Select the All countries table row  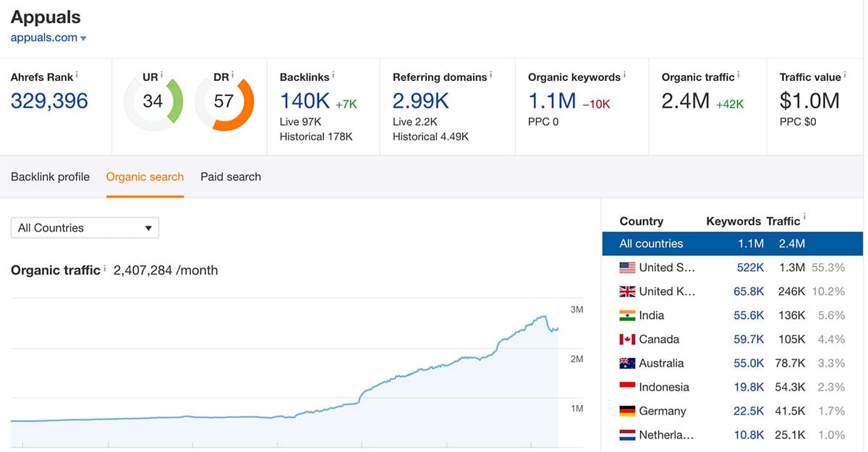click(733, 244)
